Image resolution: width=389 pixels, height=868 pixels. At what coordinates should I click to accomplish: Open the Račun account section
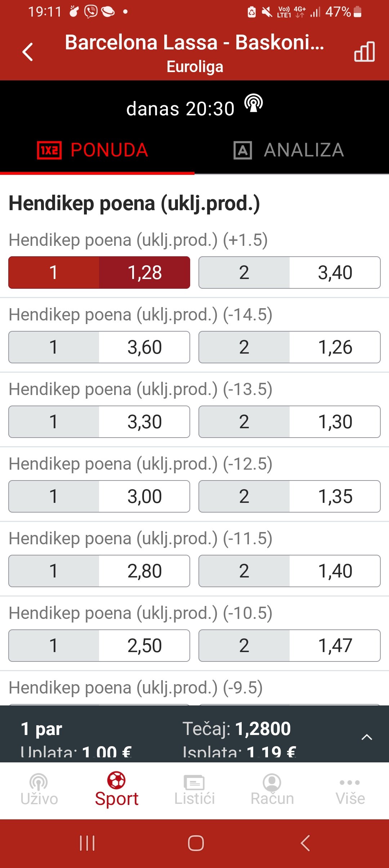click(272, 790)
